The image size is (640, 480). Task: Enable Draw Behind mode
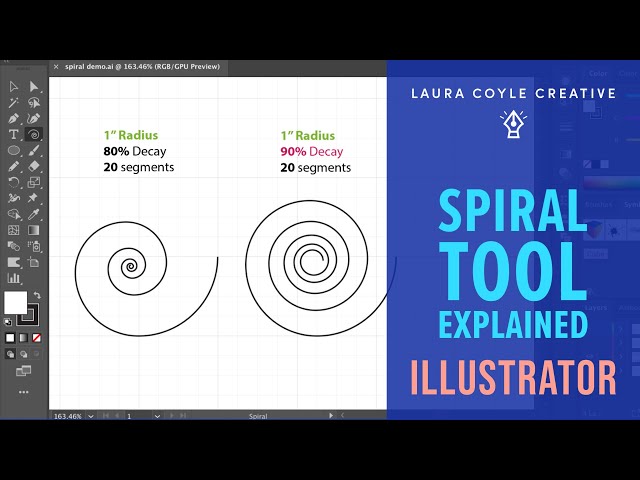click(x=24, y=354)
